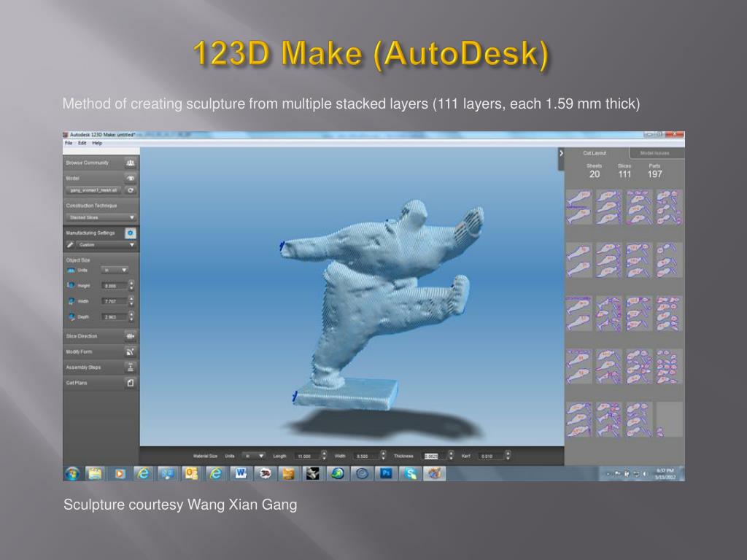Launch Skype from the taskbar

[411, 473]
